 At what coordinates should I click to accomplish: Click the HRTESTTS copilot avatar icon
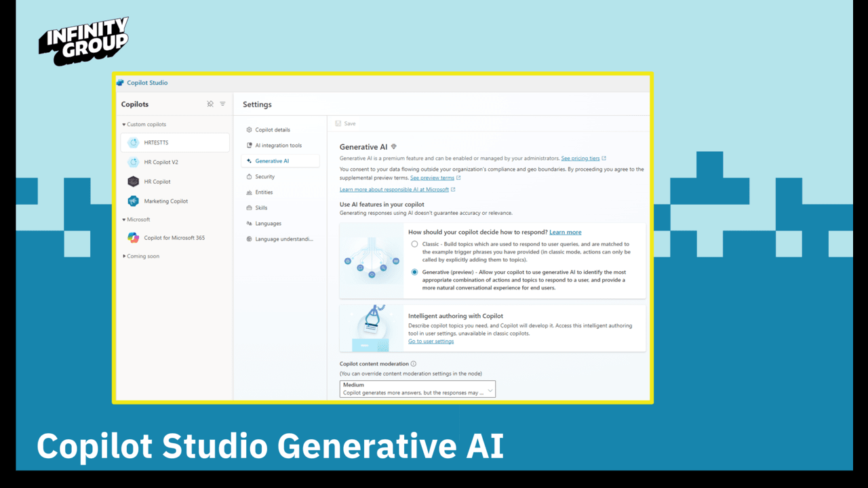[x=134, y=143]
